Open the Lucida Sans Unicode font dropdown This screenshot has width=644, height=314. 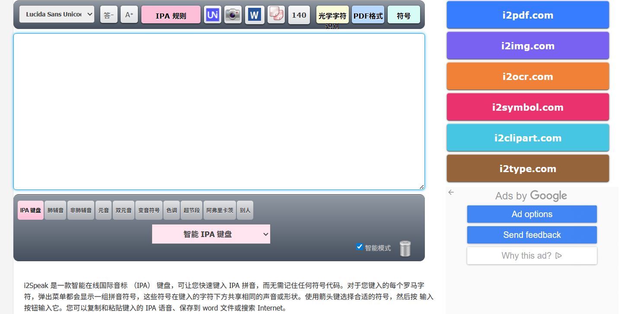[x=57, y=14]
